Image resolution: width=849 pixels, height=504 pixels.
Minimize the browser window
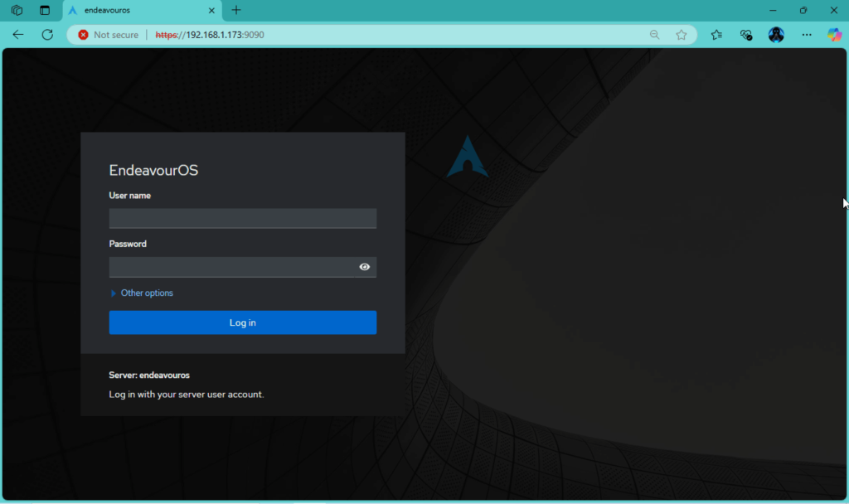click(x=773, y=10)
